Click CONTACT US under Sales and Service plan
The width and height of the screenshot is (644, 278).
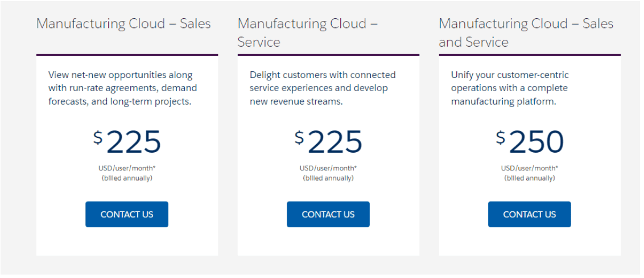click(530, 214)
